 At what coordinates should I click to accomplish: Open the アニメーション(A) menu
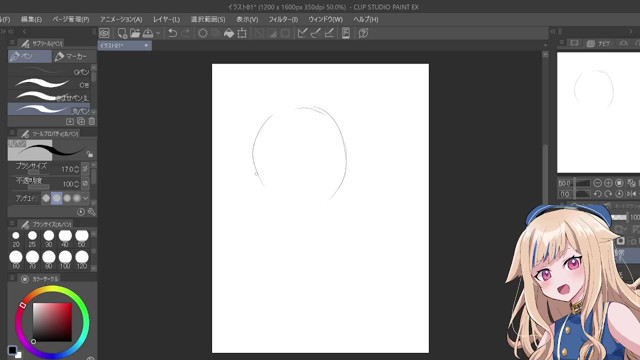(x=121, y=19)
